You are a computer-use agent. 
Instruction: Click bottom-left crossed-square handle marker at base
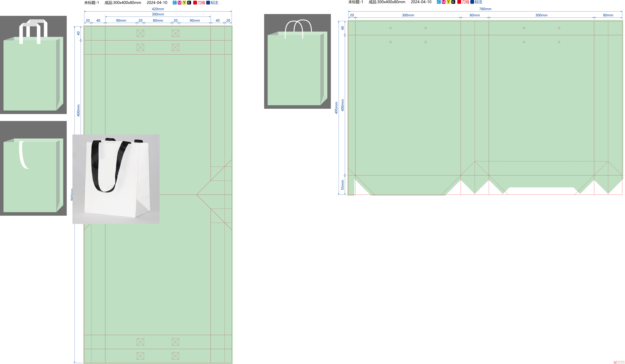click(x=140, y=356)
